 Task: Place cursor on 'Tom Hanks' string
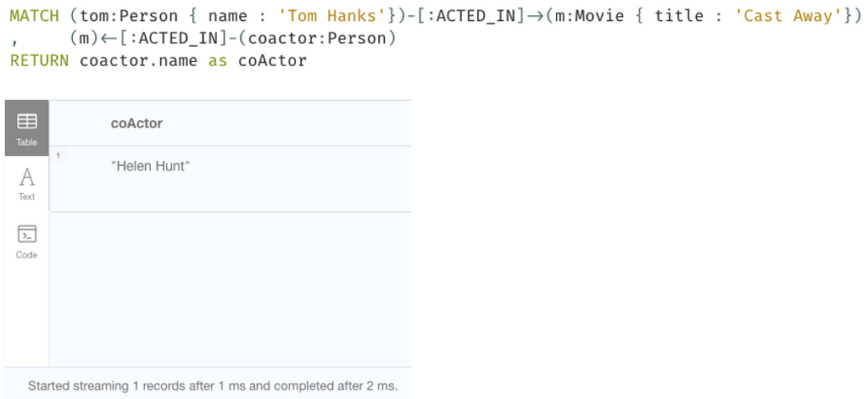[337, 15]
